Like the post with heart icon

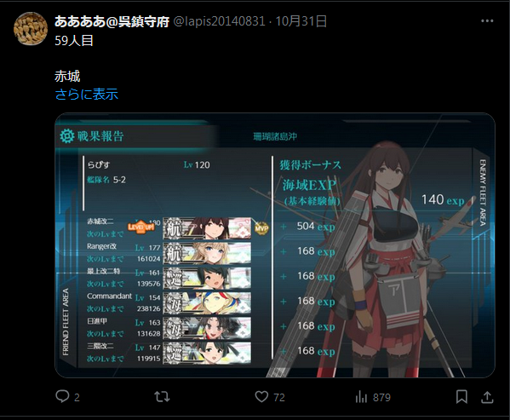pos(261,397)
